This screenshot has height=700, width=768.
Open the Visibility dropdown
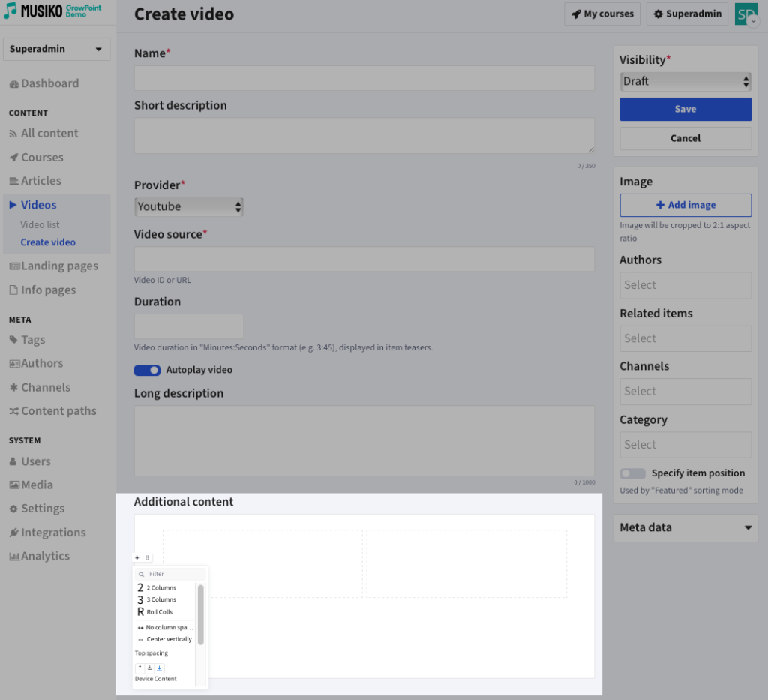pyautogui.click(x=685, y=81)
